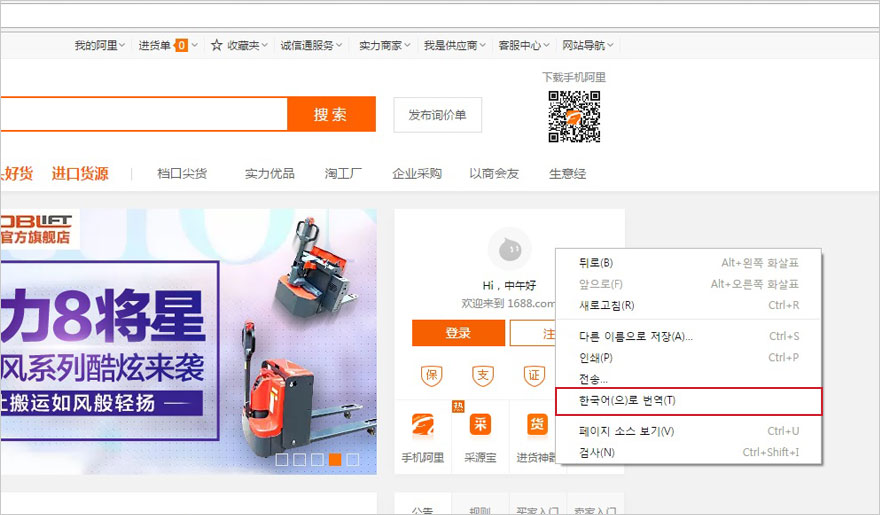This screenshot has height=515, width=880.
Task: Click the orange 登录 button
Action: coord(458,333)
